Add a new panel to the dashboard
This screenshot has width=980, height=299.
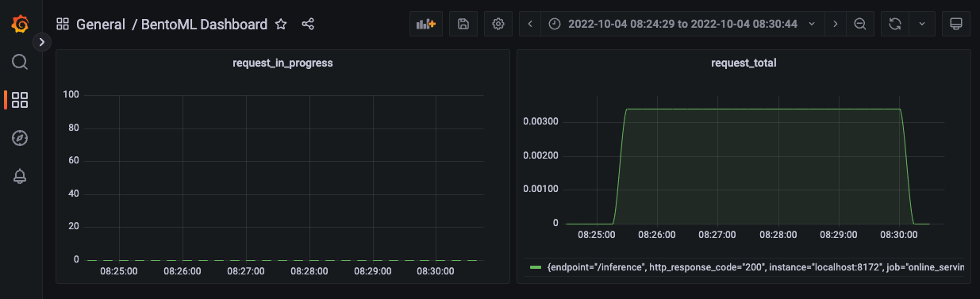tap(426, 24)
